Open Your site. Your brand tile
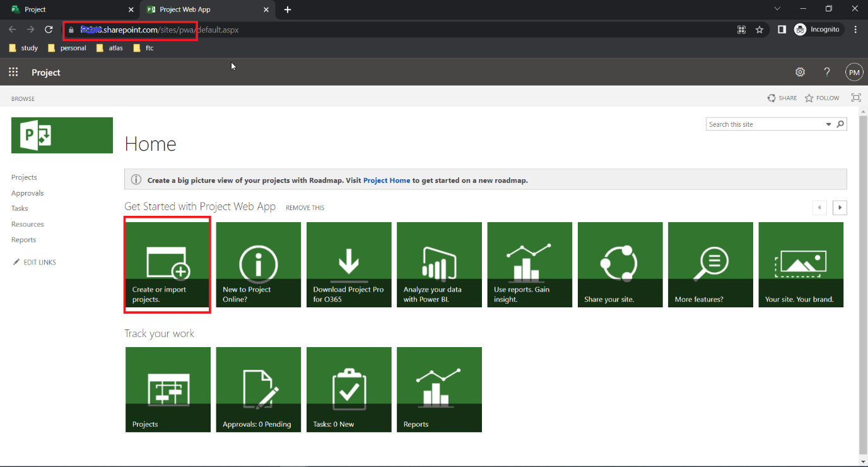The image size is (868, 467). pyautogui.click(x=801, y=264)
